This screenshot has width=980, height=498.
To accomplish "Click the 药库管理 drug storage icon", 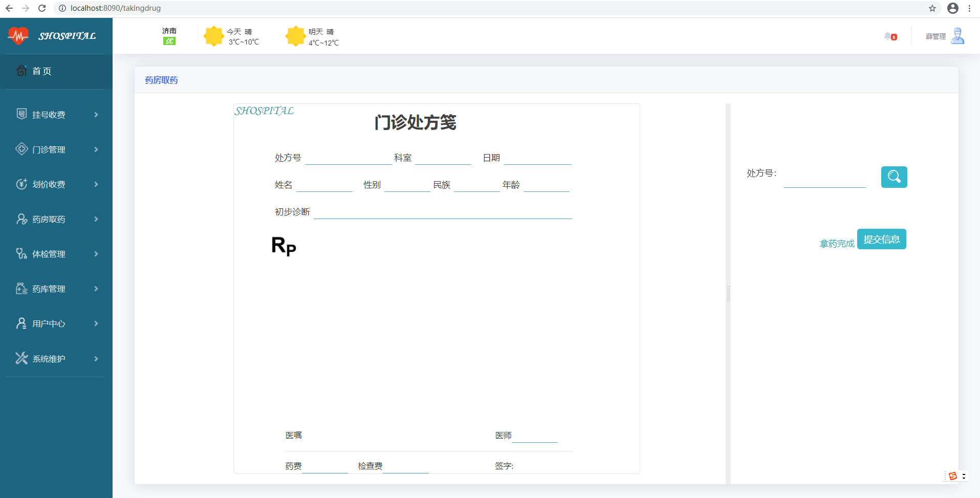I will point(21,288).
